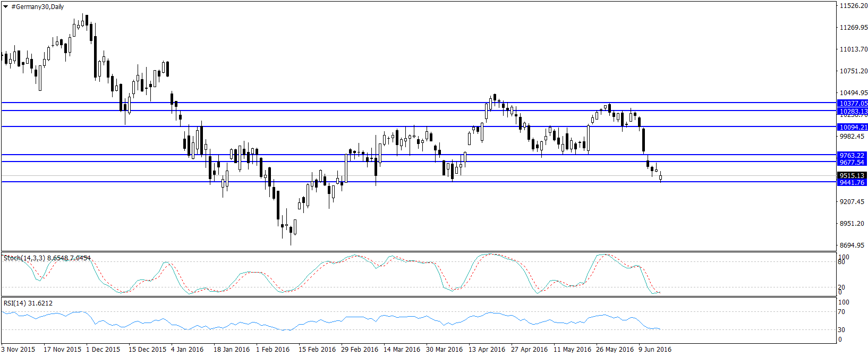Click the 9207.45 price axis label

pyautogui.click(x=852, y=202)
